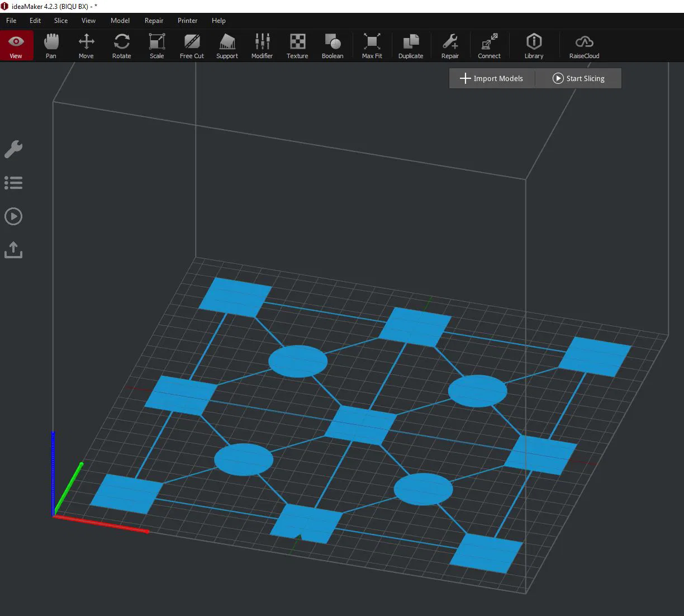The image size is (684, 616).
Task: Open the File menu
Action: coord(11,21)
